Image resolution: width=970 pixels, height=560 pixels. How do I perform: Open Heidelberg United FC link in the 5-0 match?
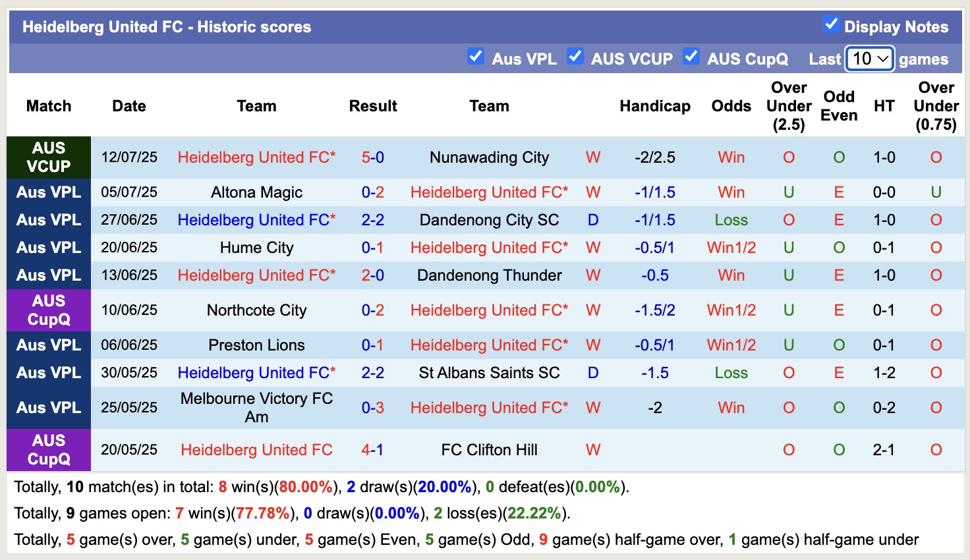tap(256, 157)
